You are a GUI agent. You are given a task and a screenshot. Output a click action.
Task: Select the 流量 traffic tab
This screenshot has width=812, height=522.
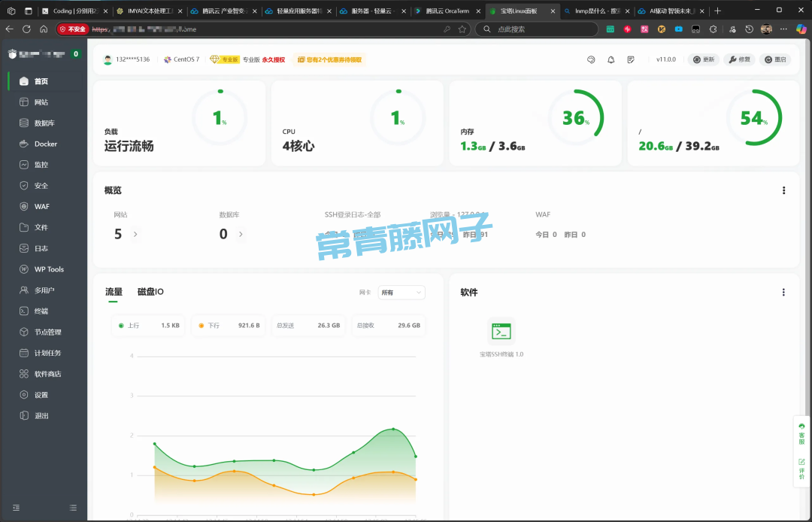pos(114,292)
